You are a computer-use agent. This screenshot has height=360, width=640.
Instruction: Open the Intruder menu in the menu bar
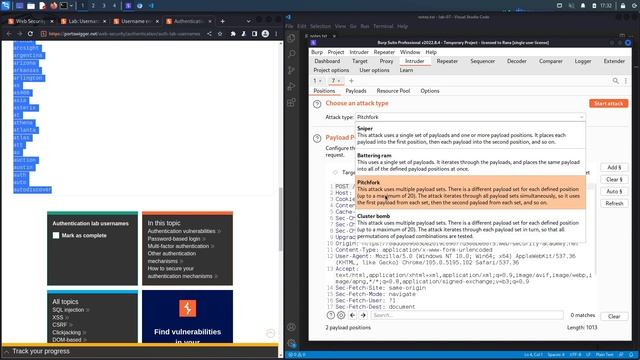click(359, 52)
